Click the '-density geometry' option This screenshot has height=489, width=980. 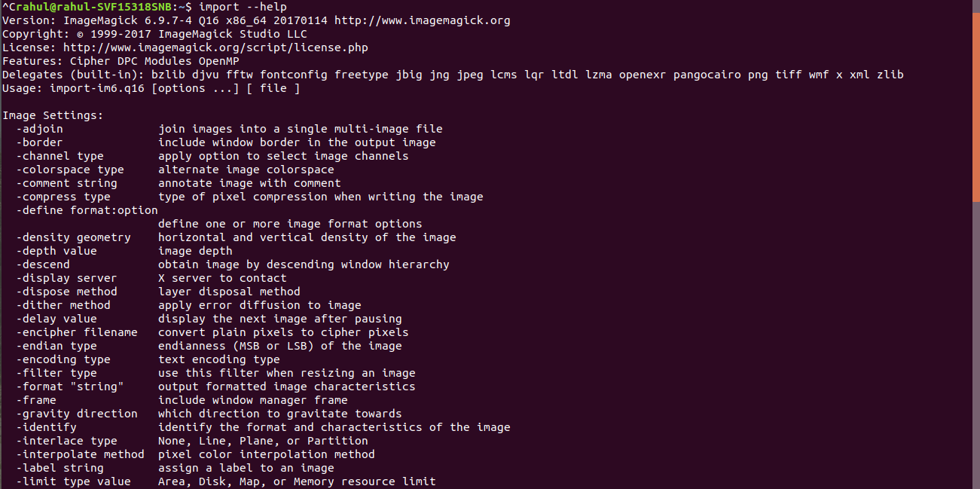73,237
